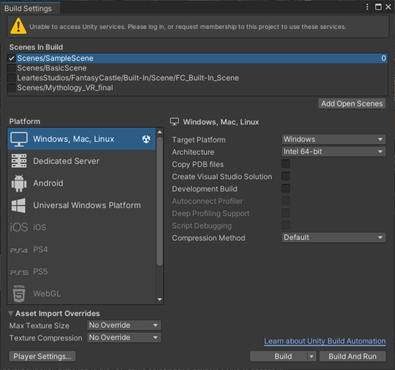Collapse the Asset Import Overrides section
This screenshot has width=395, height=370.
tap(11, 313)
